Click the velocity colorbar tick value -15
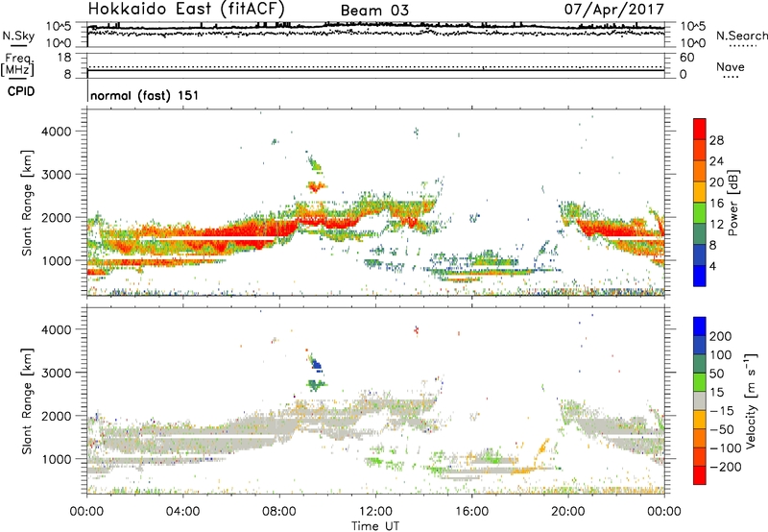Screen dimensions: 768x532 (x=722, y=410)
